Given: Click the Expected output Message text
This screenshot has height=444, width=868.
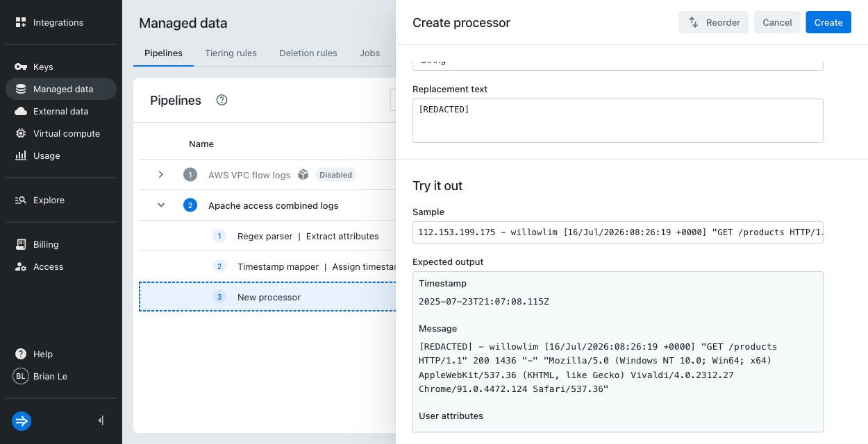Looking at the screenshot, I should tap(597, 368).
